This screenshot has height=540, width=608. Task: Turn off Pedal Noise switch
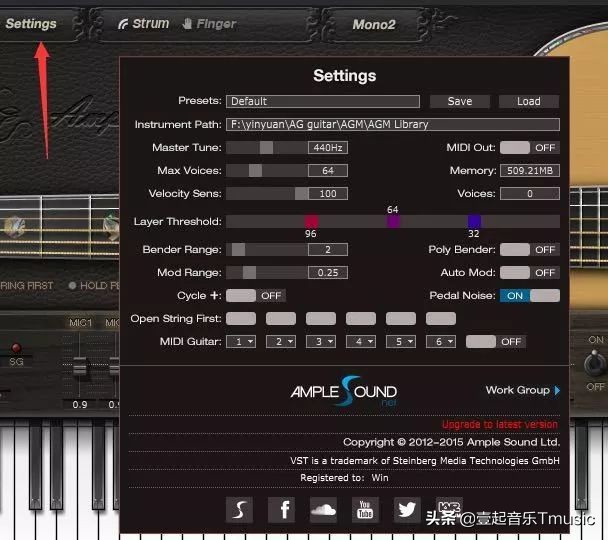(529, 296)
